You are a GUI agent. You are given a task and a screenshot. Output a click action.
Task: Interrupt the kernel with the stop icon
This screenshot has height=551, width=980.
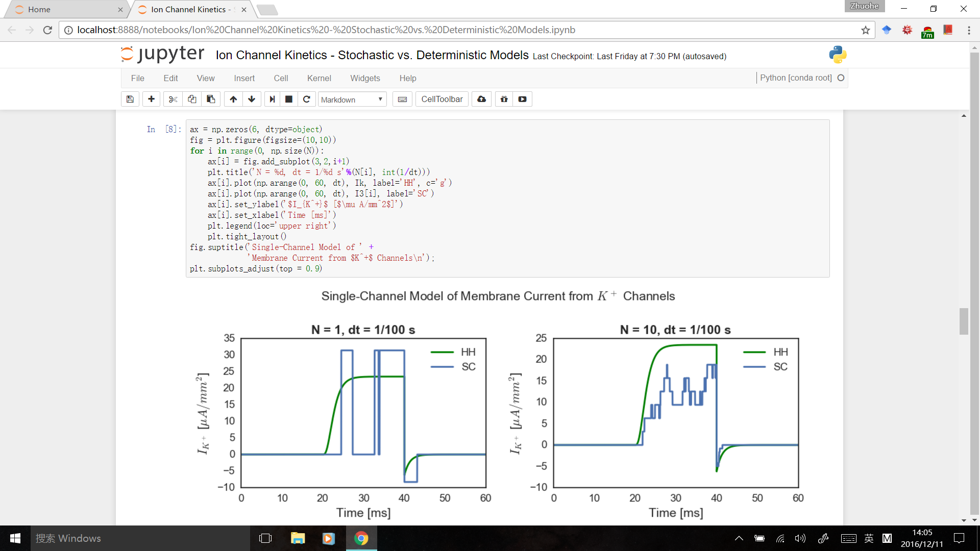(x=288, y=99)
